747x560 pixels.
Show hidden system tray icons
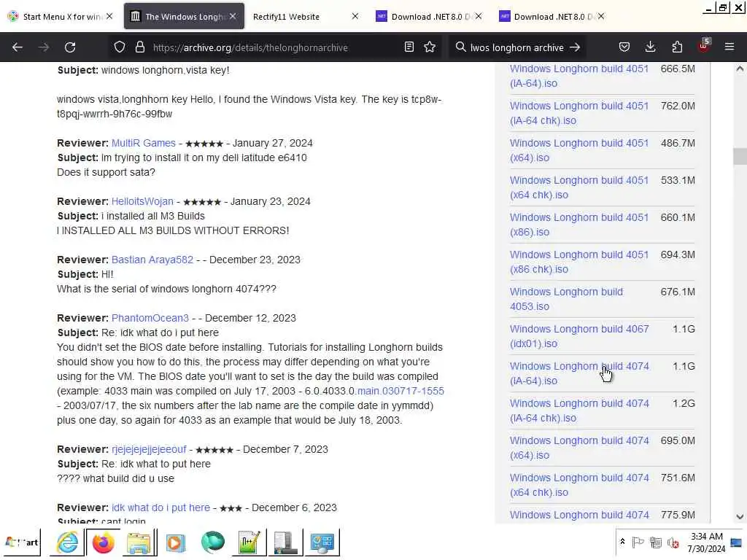coord(622,542)
